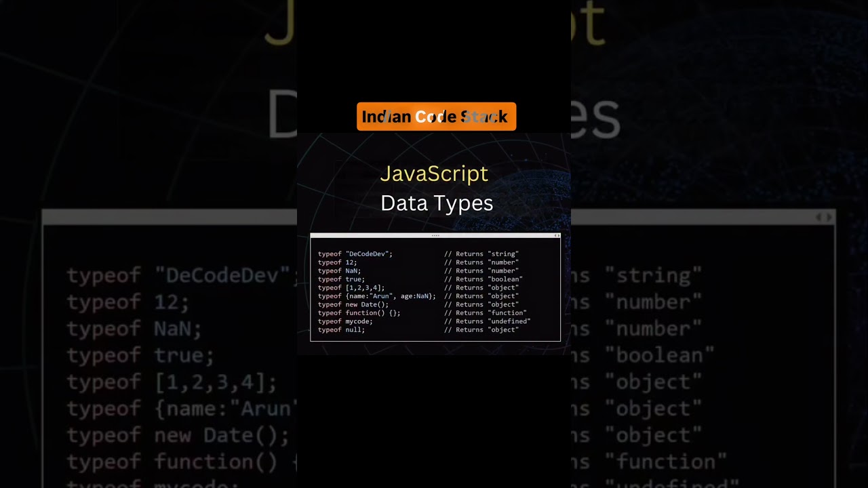Click Returns "object" comment beside typeof null;
The image size is (868, 488).
(x=481, y=330)
